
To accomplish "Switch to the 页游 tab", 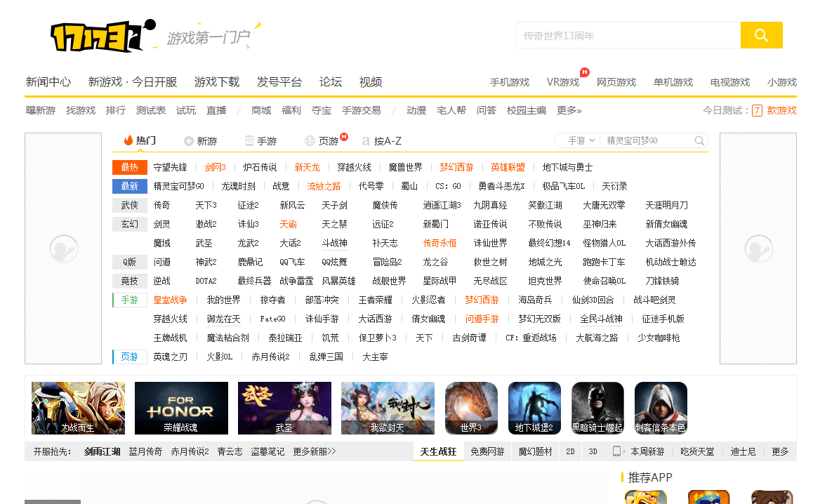I will click(327, 141).
